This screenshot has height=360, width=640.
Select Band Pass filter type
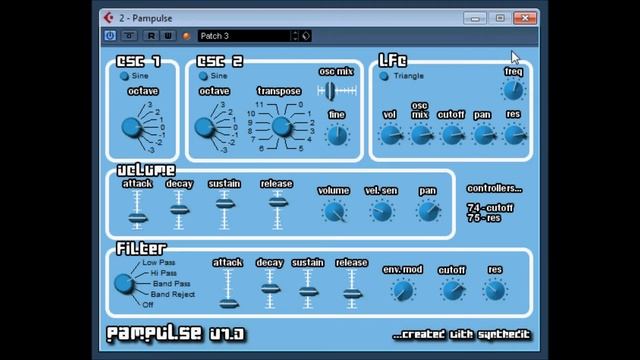[171, 284]
